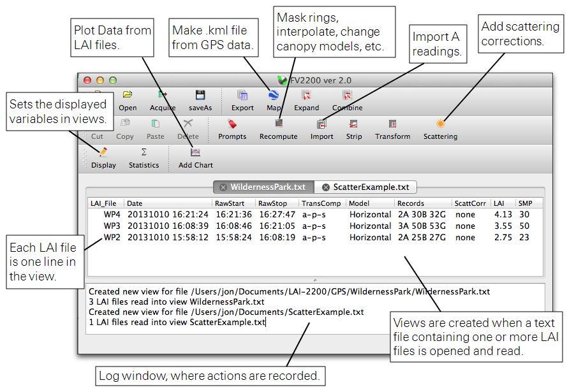Select the Strip tool
Image resolution: width=567 pixels, height=392 pixels.
click(354, 127)
